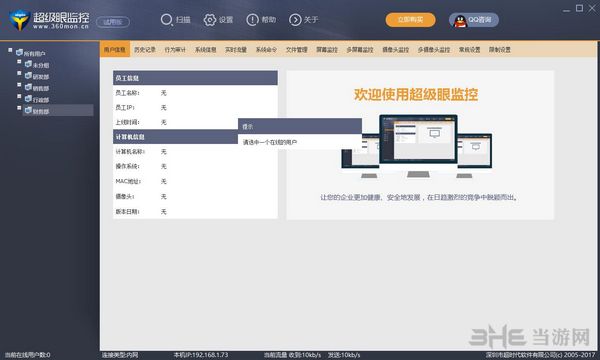Switch to the 多屏幕监控 tab
This screenshot has height=360, width=600.
360,50
